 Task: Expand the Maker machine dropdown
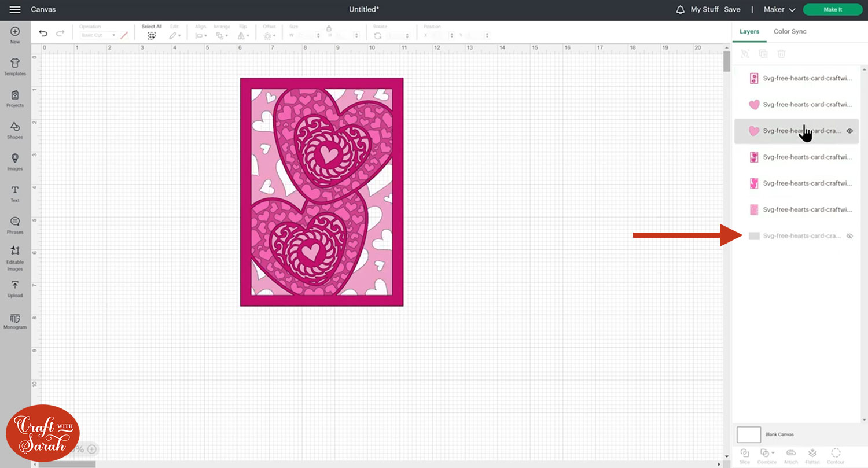779,10
